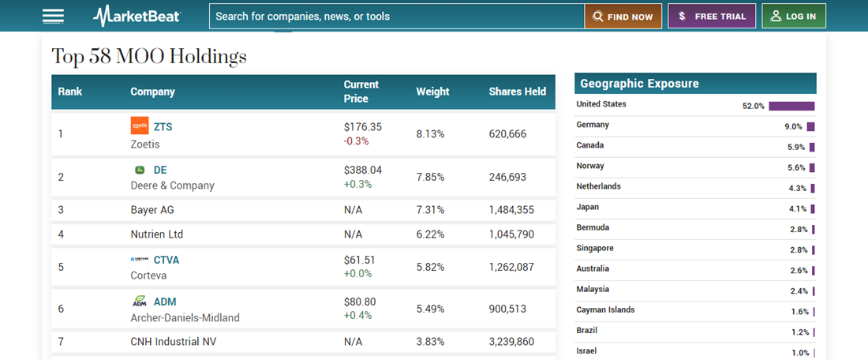Click the Archer-Daniels-Midland logo icon
Image resolution: width=868 pixels, height=360 pixels.
[140, 301]
